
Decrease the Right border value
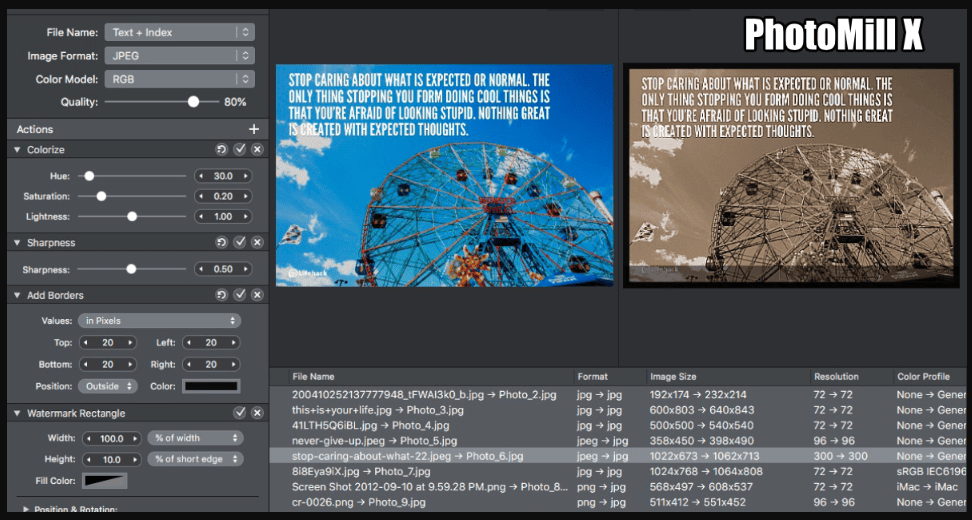pos(188,364)
